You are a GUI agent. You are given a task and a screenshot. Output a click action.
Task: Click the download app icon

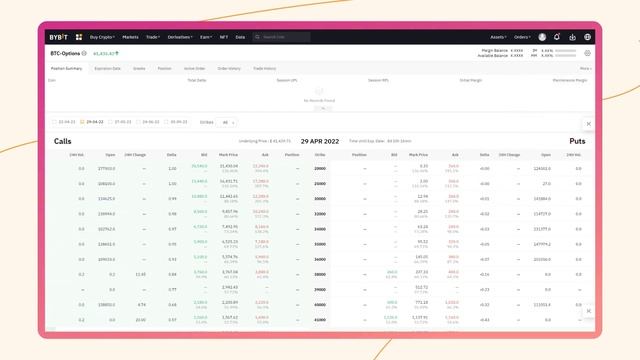pyautogui.click(x=572, y=37)
